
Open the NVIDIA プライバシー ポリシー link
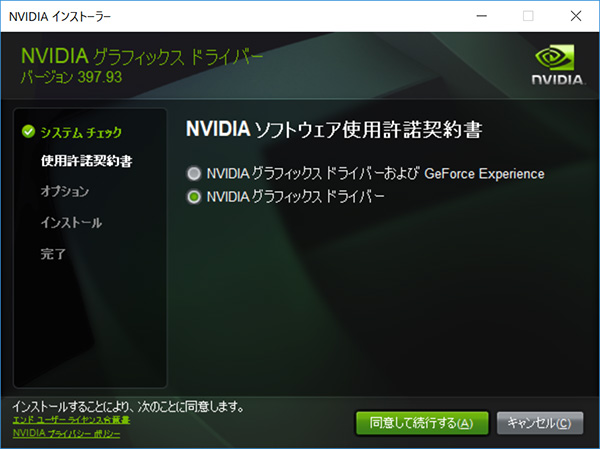66,434
